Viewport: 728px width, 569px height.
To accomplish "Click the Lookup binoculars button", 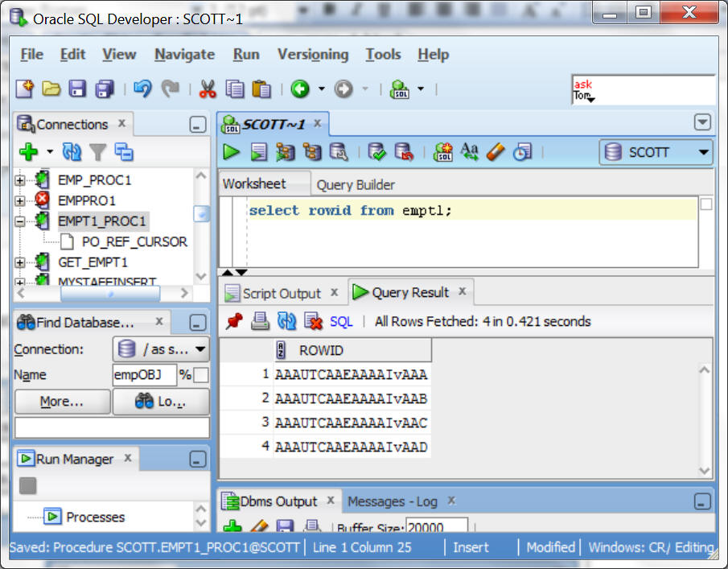I will tap(161, 402).
